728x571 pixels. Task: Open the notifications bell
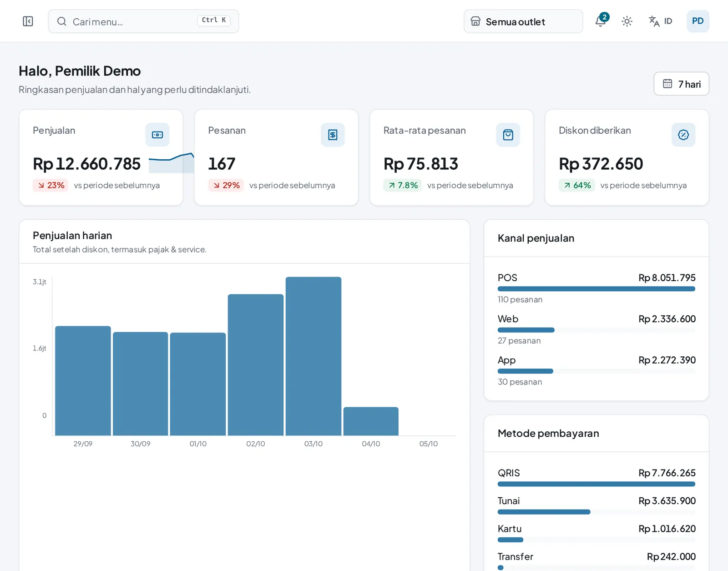pyautogui.click(x=601, y=21)
